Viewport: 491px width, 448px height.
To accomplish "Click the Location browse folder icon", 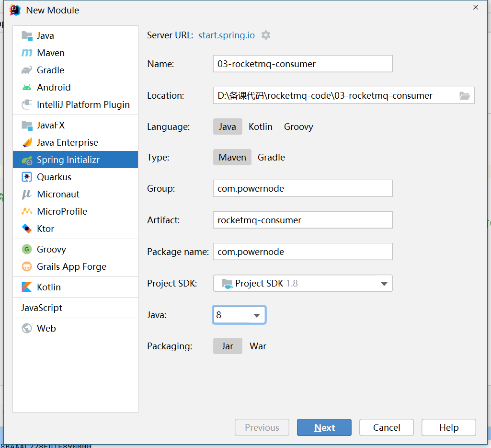I will click(x=464, y=96).
